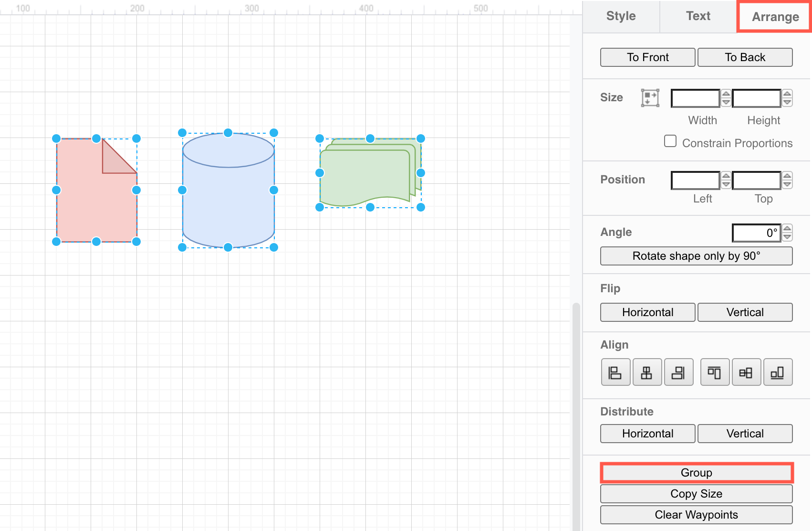The height and width of the screenshot is (531, 812).
Task: Click the Group button
Action: [696, 472]
